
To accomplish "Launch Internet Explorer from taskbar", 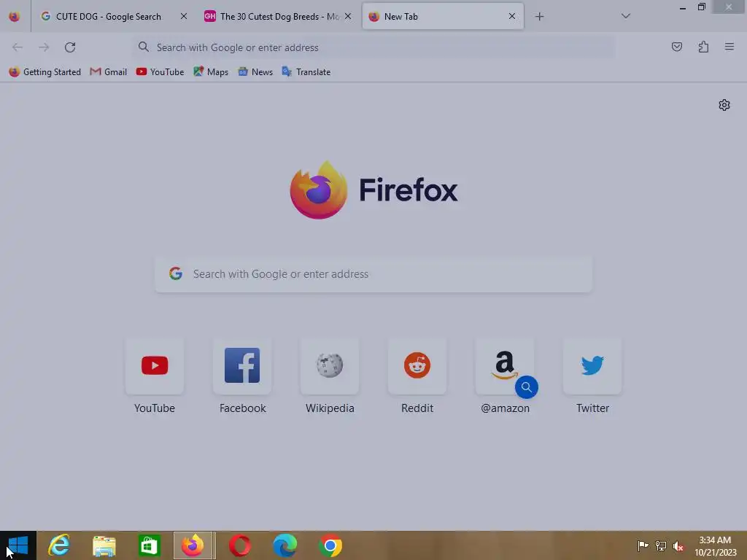I will click(59, 545).
